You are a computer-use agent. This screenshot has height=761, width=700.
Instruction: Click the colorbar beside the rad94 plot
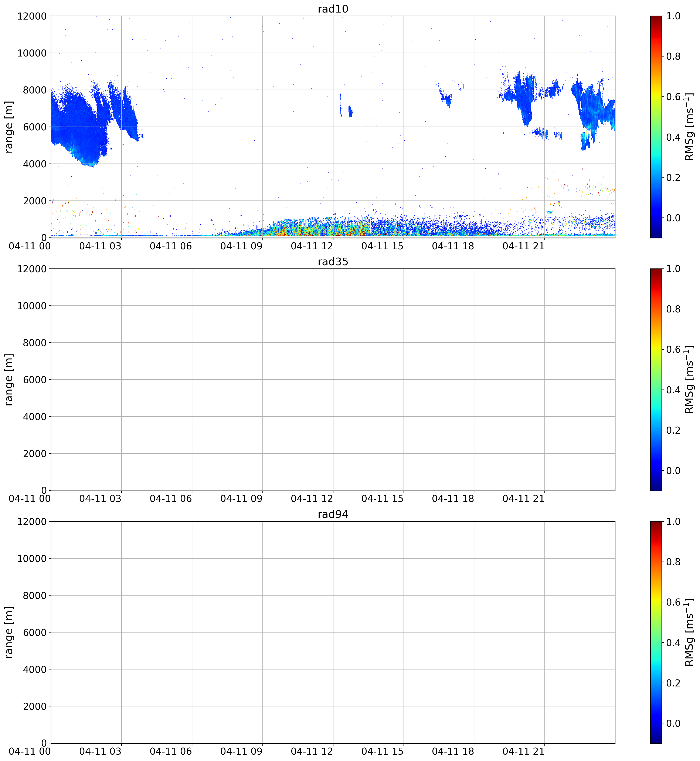(x=656, y=632)
